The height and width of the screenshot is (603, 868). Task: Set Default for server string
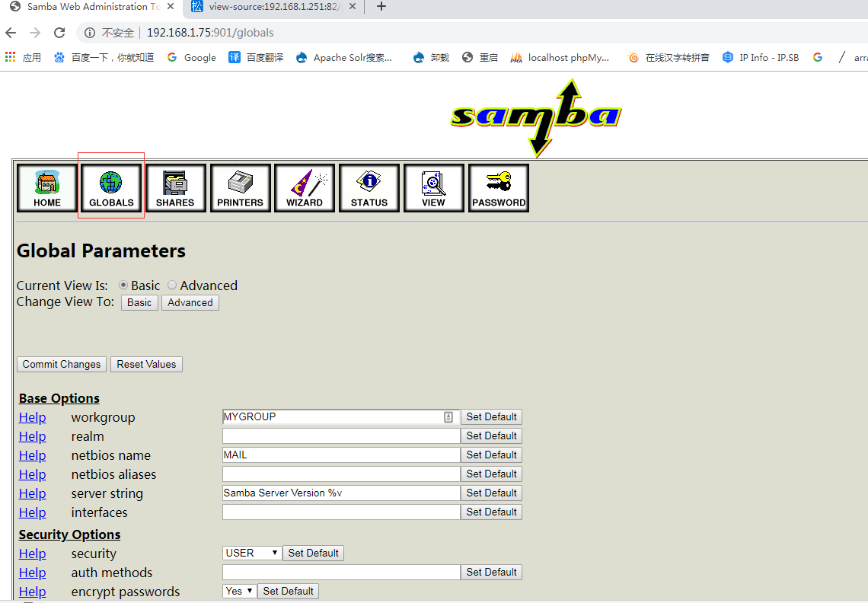pos(492,493)
